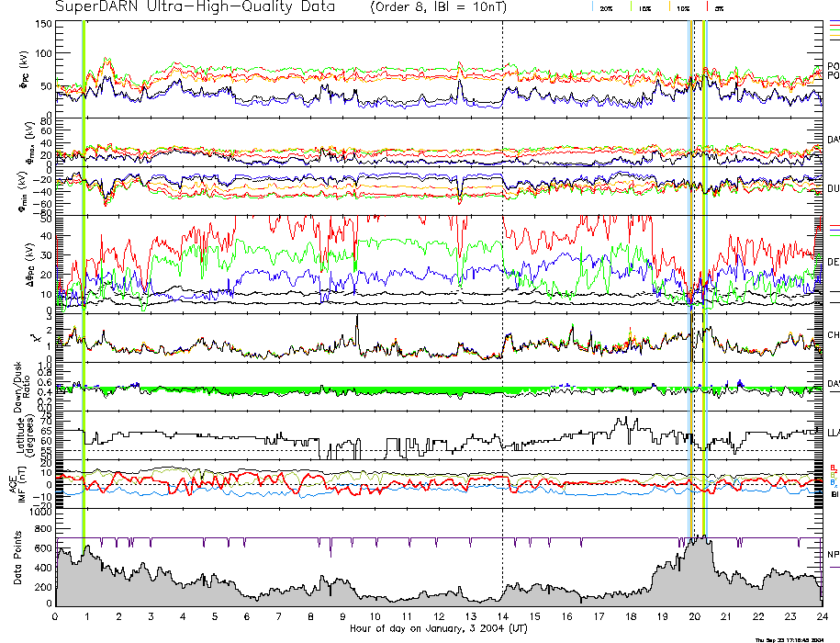This screenshot has width=840, height=643.
Task: Click the red 5% legend line
Action: [x=708, y=6]
